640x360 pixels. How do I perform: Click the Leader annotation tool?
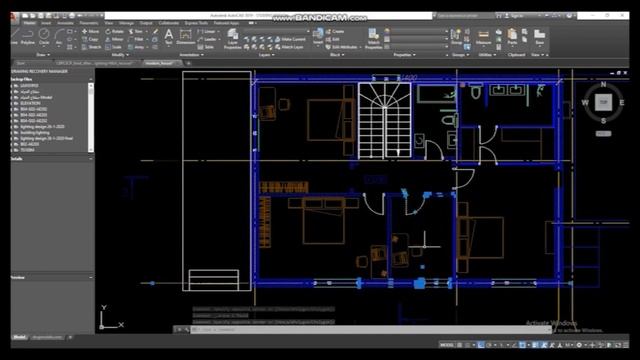(x=208, y=39)
